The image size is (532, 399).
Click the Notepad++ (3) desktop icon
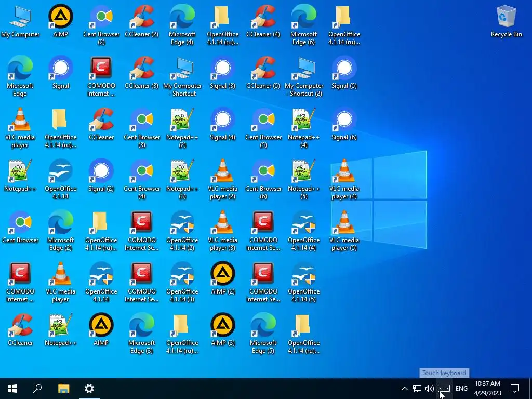[182, 180]
